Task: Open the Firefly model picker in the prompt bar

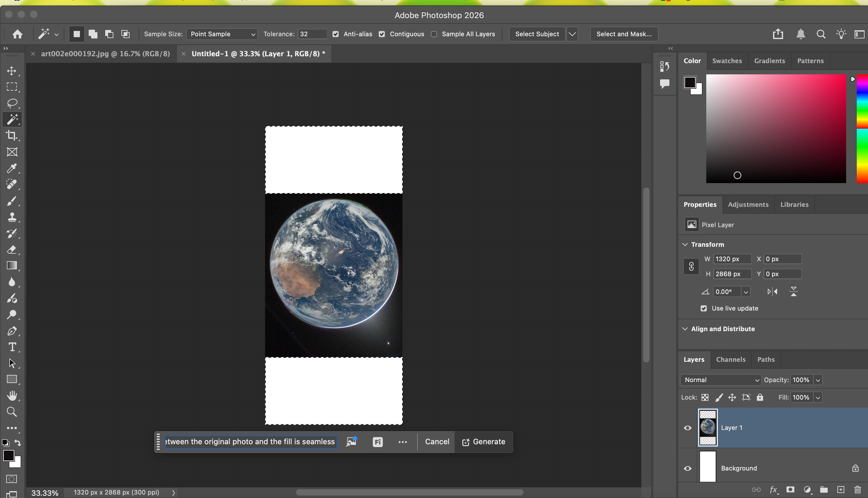Action: (377, 441)
